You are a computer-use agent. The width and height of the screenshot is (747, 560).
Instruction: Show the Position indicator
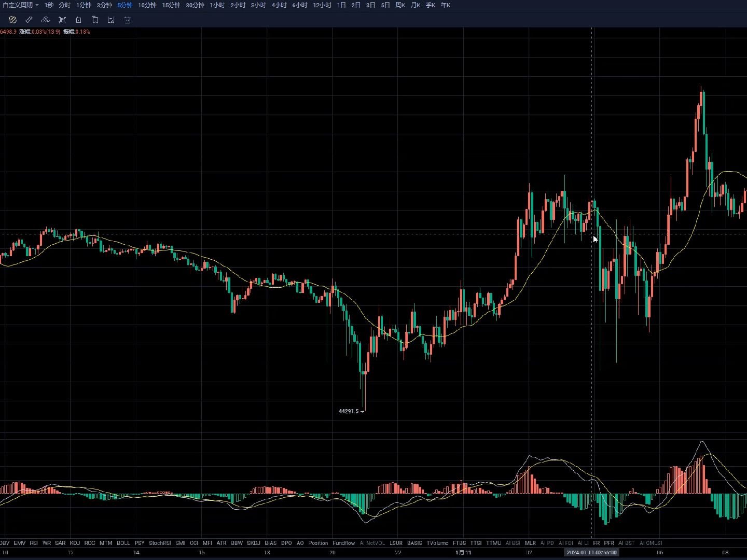pos(318,543)
